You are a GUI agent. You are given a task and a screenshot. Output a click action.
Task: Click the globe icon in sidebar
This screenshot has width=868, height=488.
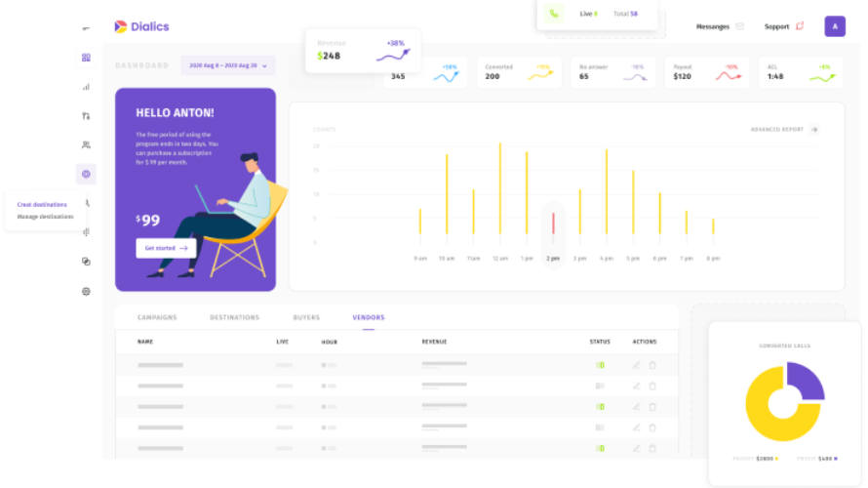[x=86, y=291]
